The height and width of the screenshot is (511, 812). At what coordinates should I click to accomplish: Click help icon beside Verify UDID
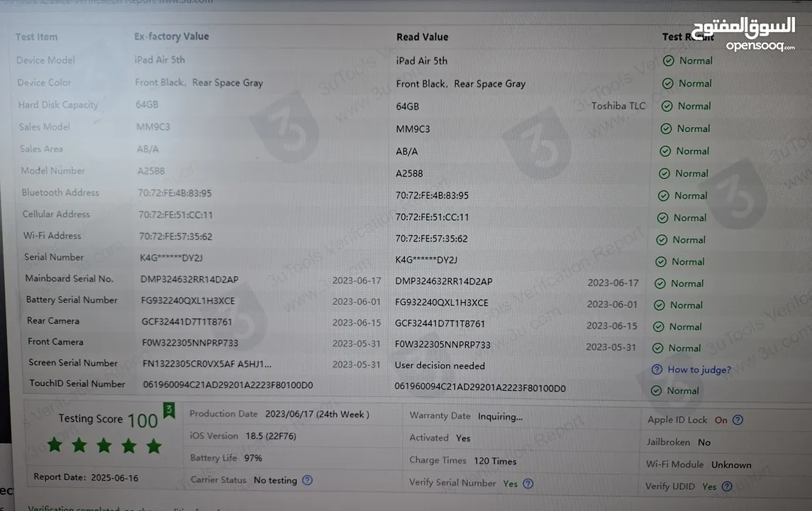point(727,486)
